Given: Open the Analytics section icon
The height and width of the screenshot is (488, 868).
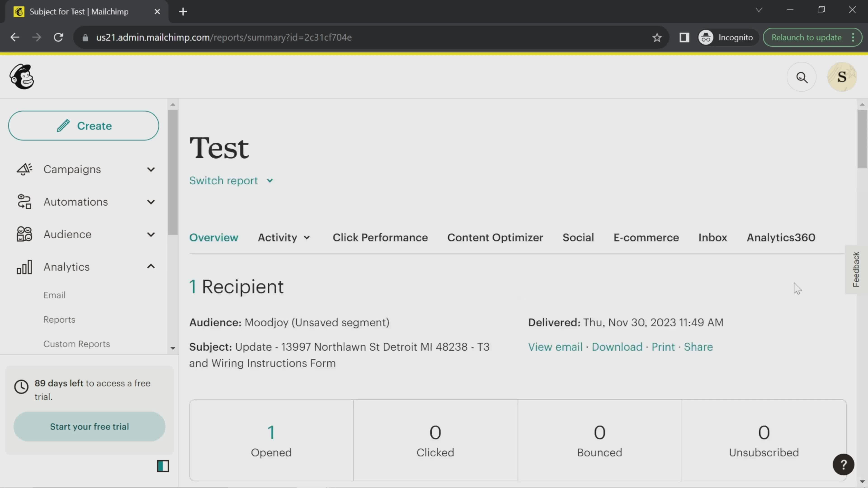Looking at the screenshot, I should coord(24,266).
